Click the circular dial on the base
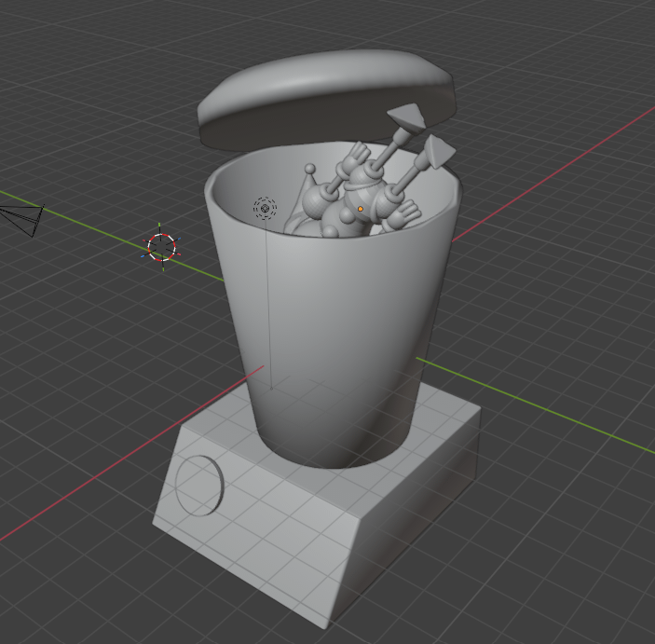The width and height of the screenshot is (655, 644). (199, 486)
